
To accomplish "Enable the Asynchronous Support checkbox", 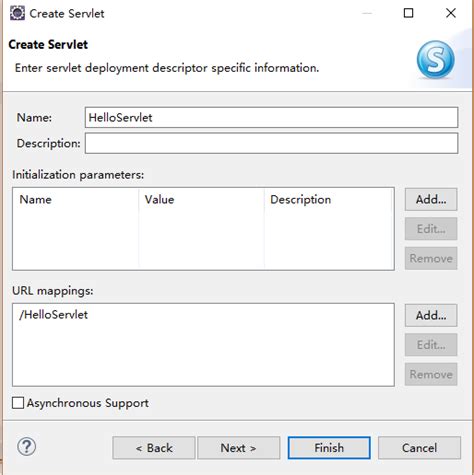I will click(18, 403).
